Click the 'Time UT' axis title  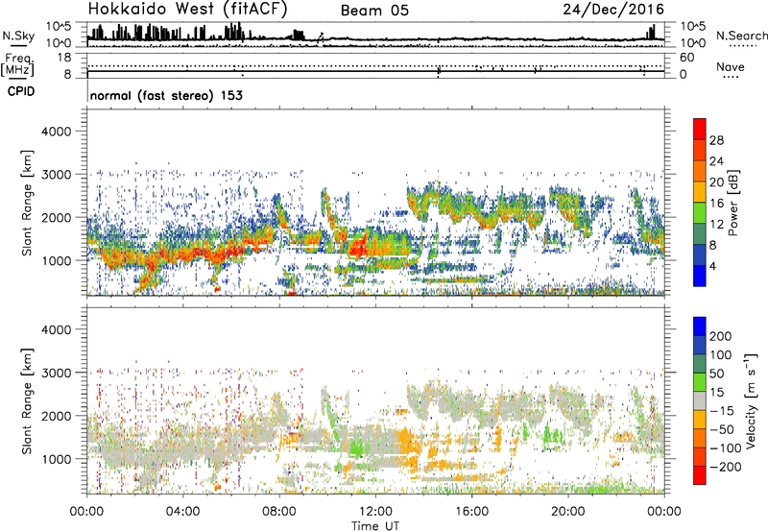click(x=375, y=525)
